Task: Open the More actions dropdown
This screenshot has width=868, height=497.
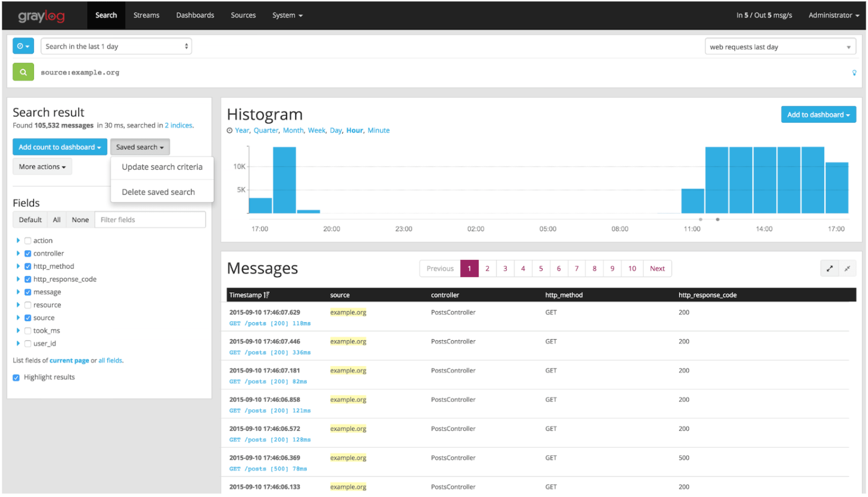Action: click(42, 166)
